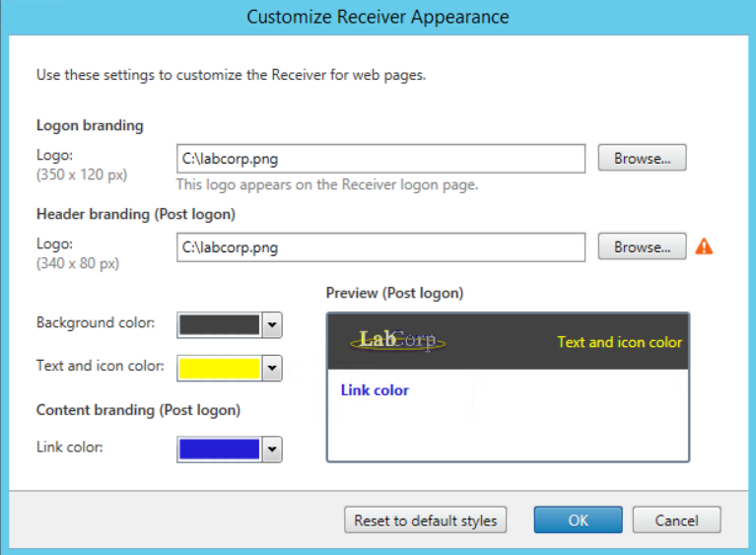Browse for the Logon branding logo file
Viewport: 756px width, 555px height.
[x=642, y=158]
